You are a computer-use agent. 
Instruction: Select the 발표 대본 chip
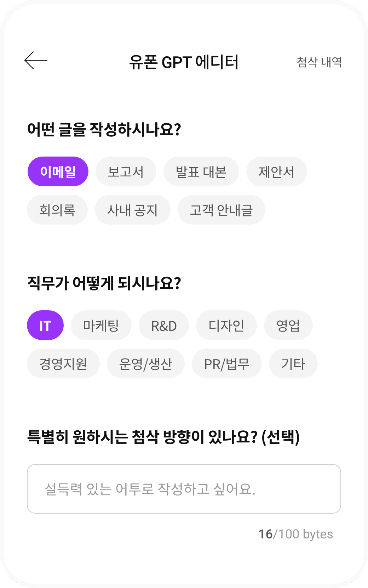(x=201, y=172)
